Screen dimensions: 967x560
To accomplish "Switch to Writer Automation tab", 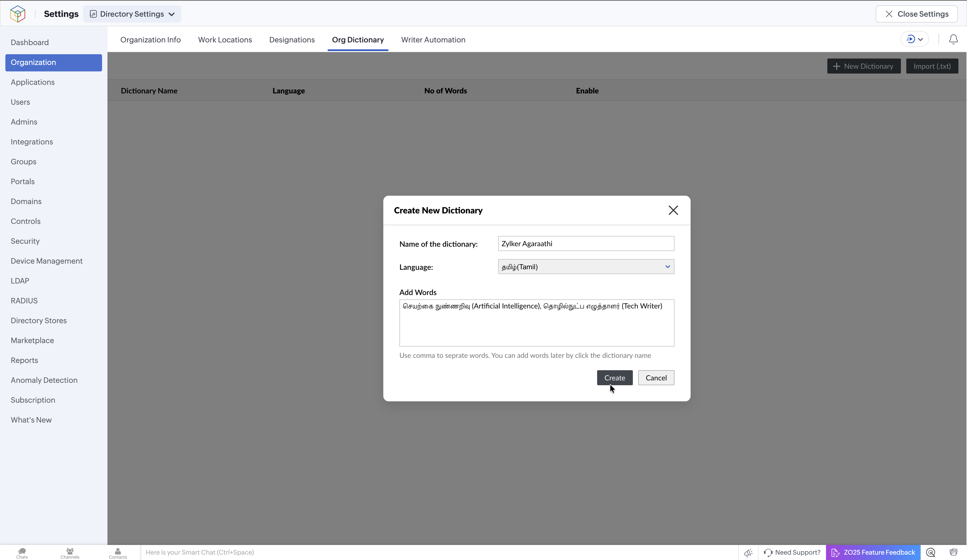I will [433, 39].
